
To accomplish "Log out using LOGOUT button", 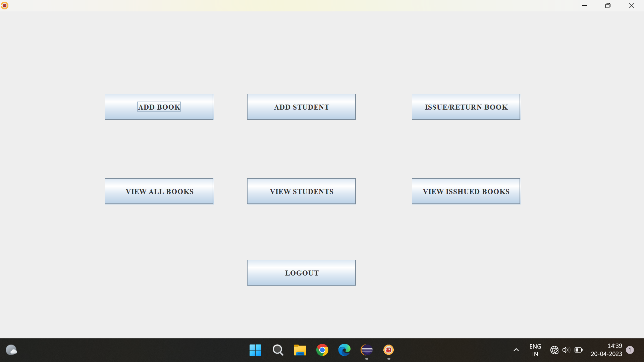I will click(301, 273).
